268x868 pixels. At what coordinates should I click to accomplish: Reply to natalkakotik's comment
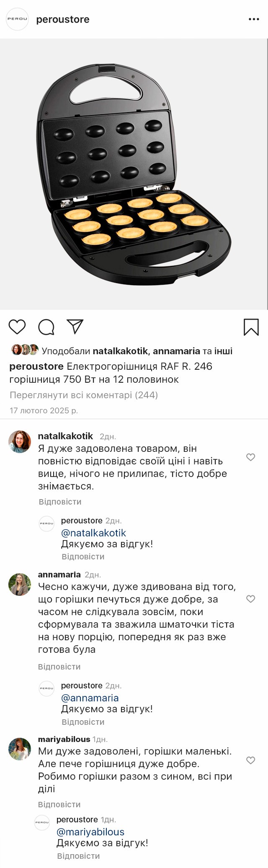pyautogui.click(x=60, y=502)
